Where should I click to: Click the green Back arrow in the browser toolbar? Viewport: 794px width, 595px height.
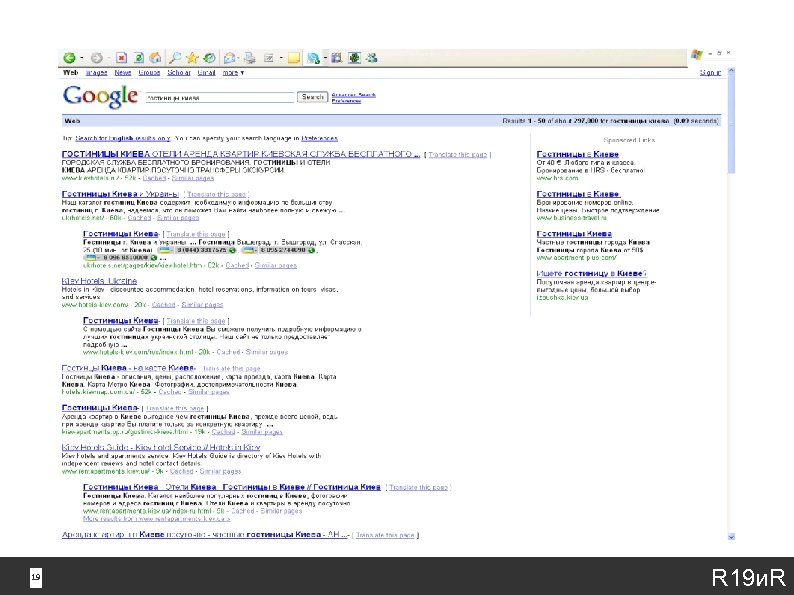click(69, 58)
